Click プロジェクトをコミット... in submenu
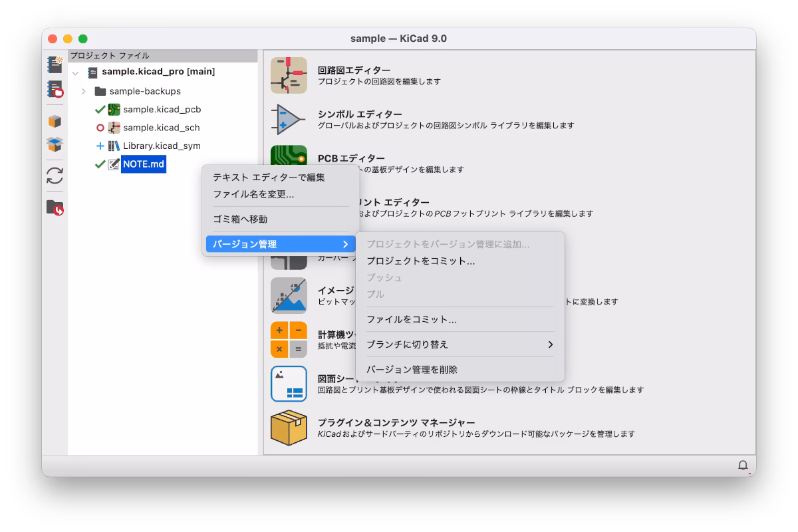Image resolution: width=798 pixels, height=532 pixels. (421, 261)
